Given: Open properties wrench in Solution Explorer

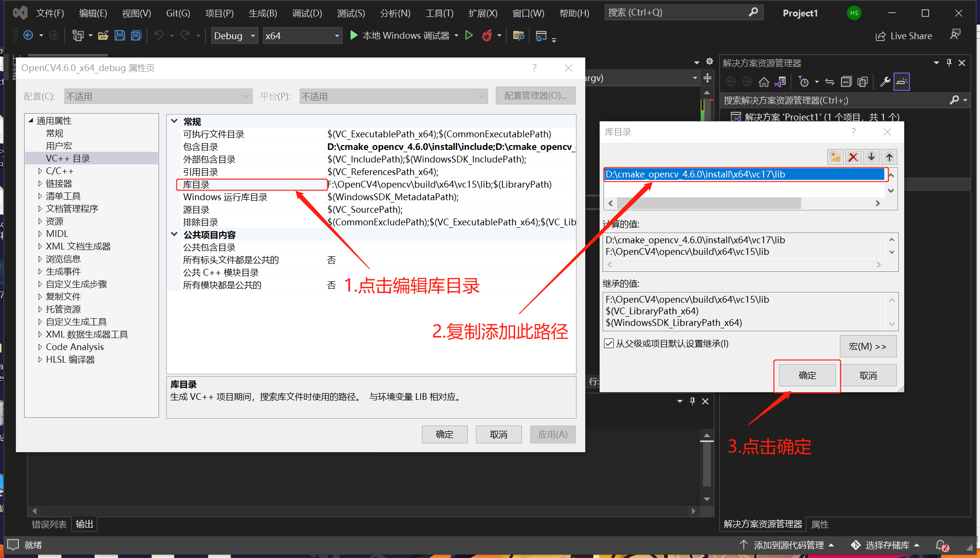Looking at the screenshot, I should [885, 82].
